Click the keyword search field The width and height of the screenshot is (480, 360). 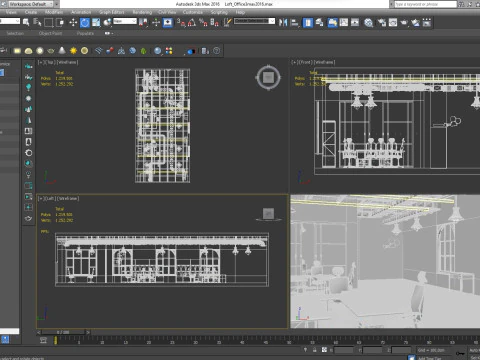pyautogui.click(x=425, y=4)
